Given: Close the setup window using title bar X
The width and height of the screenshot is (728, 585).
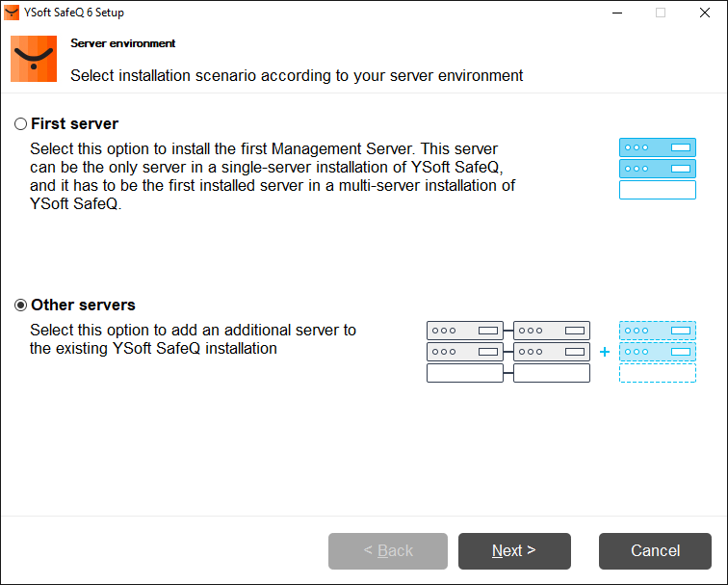Looking at the screenshot, I should (705, 13).
